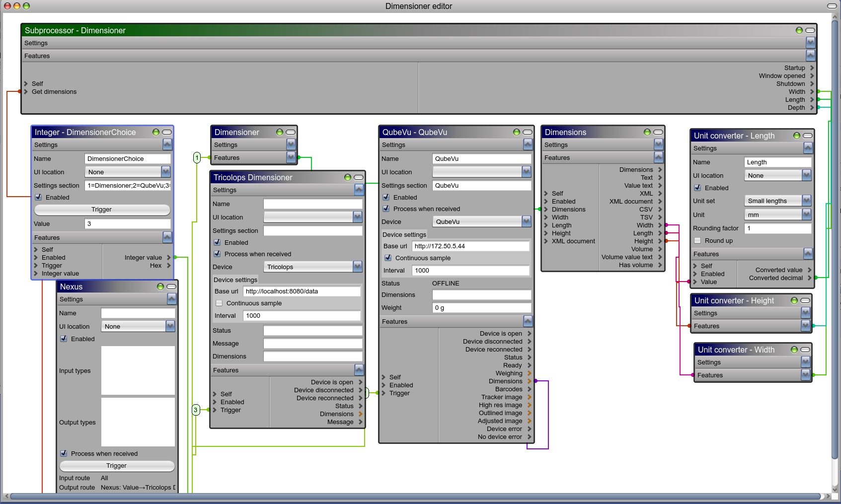Screen dimensions: 841x504
Task: Uncheck Process when received in the Nexus node
Action: [x=64, y=453]
